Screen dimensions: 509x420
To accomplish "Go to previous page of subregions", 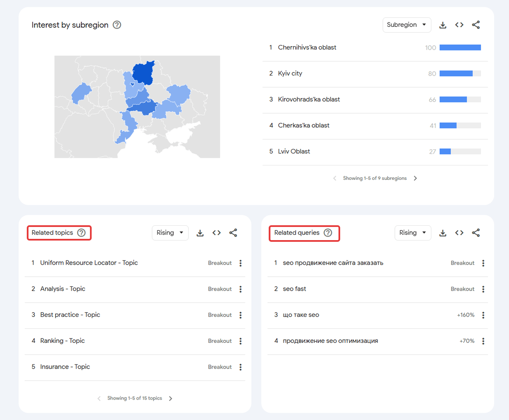I will (335, 178).
